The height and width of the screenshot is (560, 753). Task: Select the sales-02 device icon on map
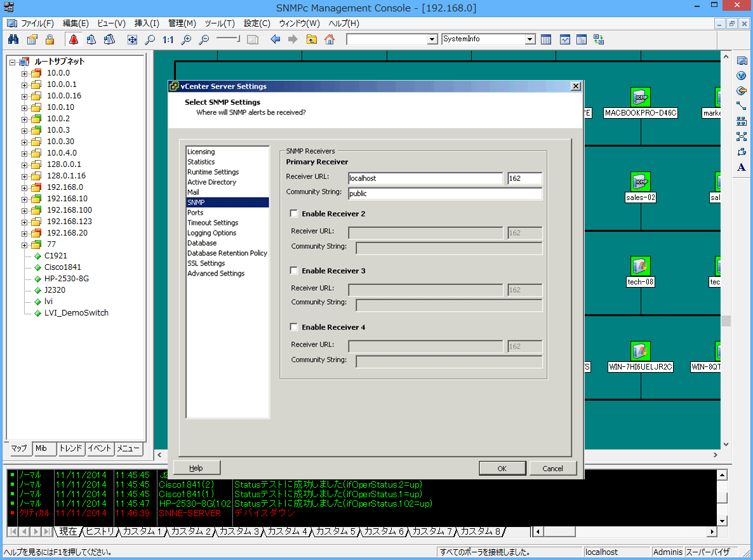click(x=641, y=182)
